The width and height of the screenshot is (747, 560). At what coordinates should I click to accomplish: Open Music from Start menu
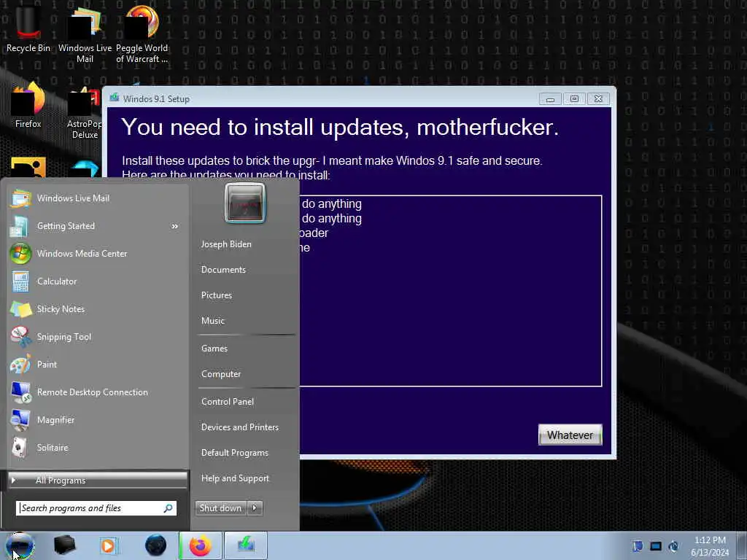[212, 321]
